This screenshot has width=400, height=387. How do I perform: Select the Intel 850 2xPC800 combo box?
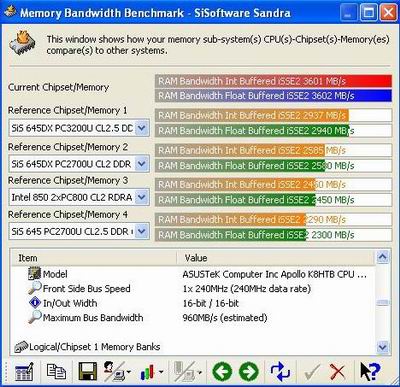click(x=79, y=197)
